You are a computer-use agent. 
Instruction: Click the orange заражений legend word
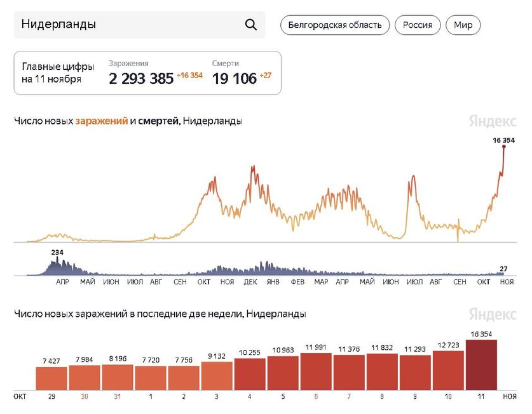(x=101, y=121)
